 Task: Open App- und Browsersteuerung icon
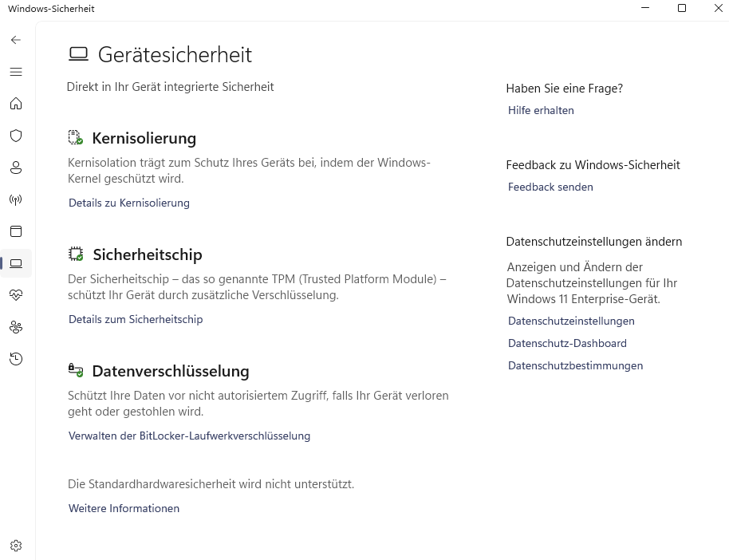(x=16, y=231)
